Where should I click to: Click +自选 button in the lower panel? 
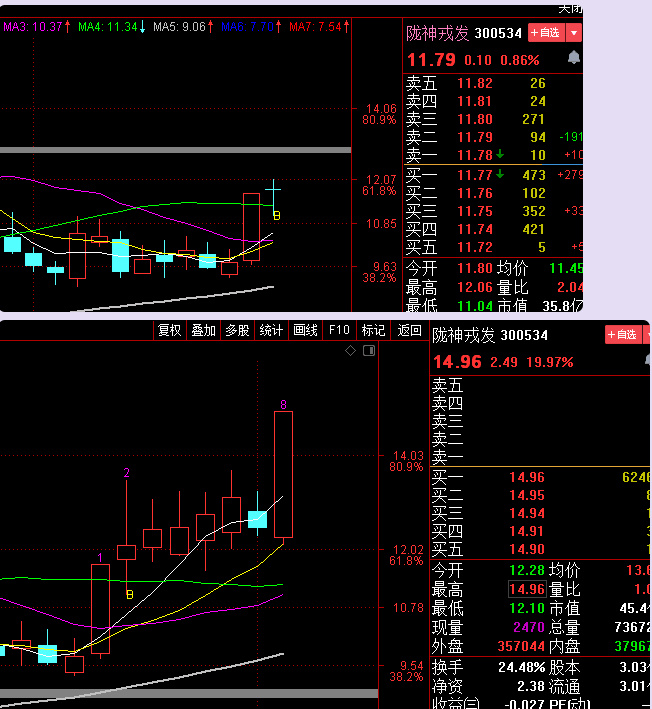pyautogui.click(x=623, y=335)
